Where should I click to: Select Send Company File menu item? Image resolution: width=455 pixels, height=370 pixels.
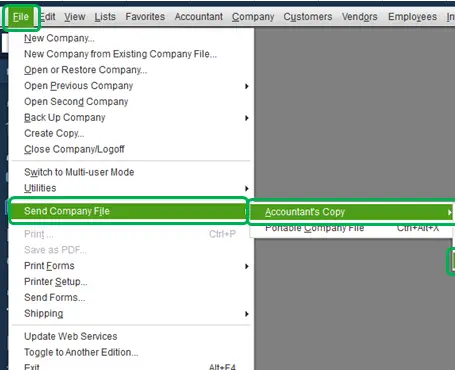click(128, 211)
